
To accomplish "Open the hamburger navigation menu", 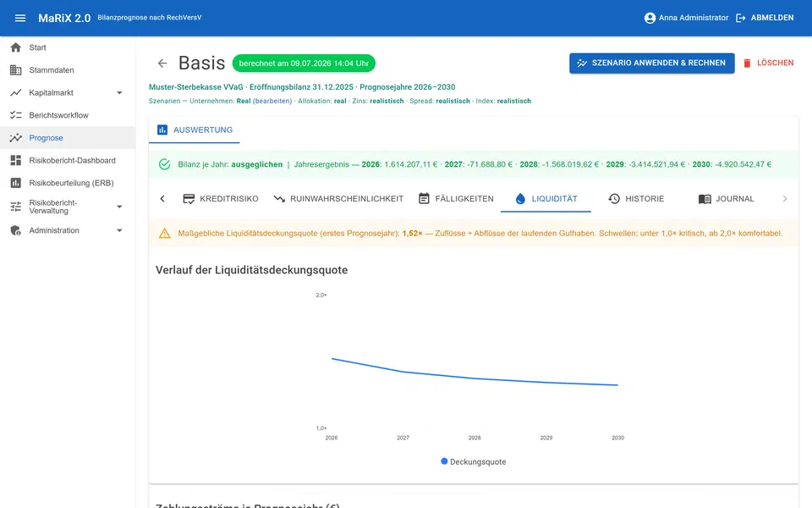I will pyautogui.click(x=20, y=18).
